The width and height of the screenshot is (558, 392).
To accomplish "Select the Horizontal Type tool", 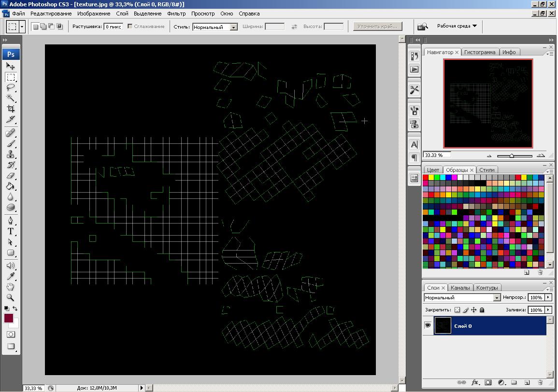I will pos(10,231).
